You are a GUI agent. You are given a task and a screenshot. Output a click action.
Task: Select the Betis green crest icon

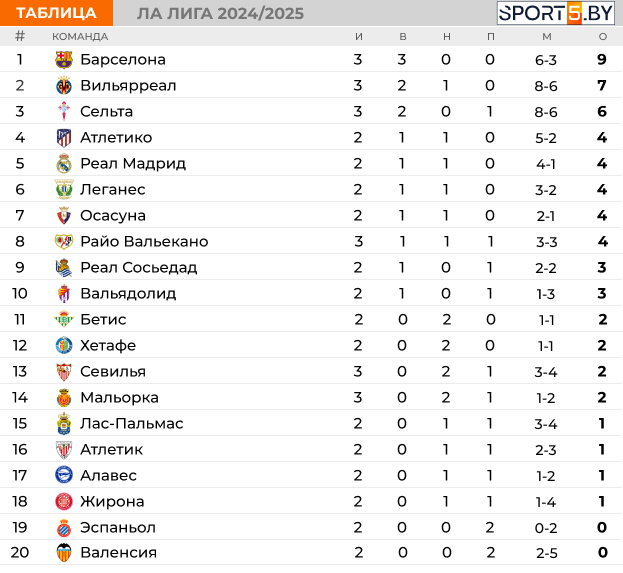click(x=64, y=319)
